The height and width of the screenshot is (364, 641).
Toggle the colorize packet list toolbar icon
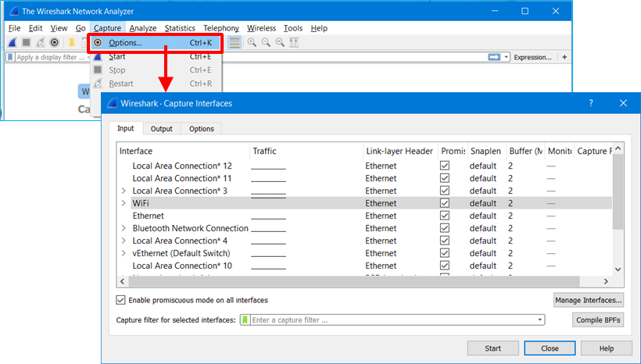235,42
